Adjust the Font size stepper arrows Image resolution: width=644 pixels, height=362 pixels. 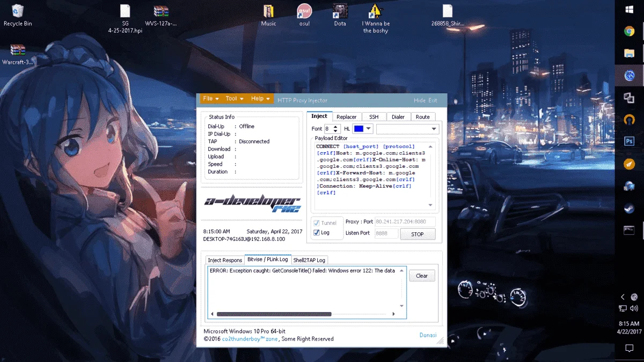(336, 129)
